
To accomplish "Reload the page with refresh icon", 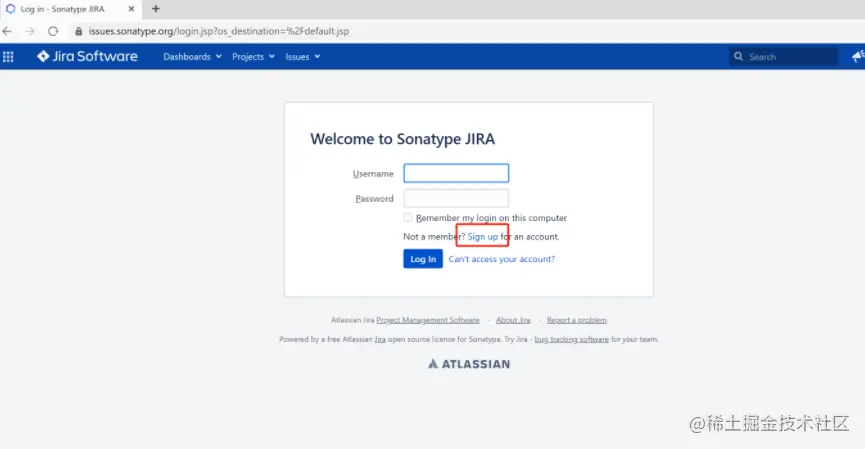I will click(53, 31).
